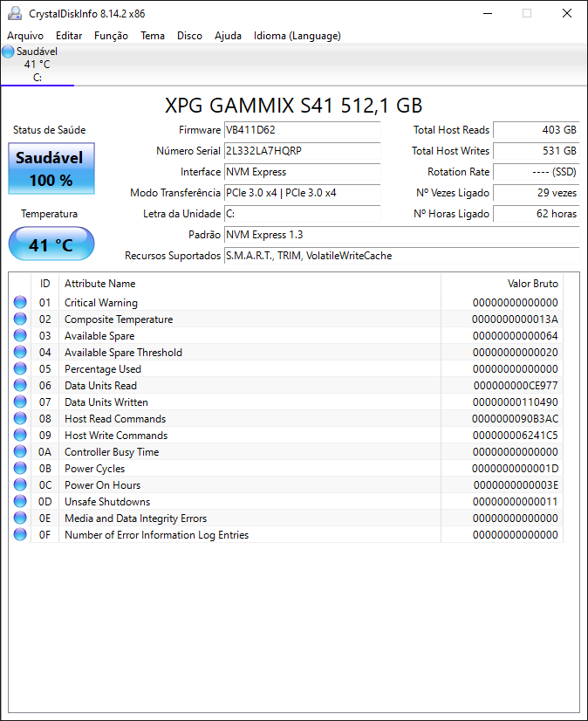Click the Firmware field VB411D62

[303, 130]
